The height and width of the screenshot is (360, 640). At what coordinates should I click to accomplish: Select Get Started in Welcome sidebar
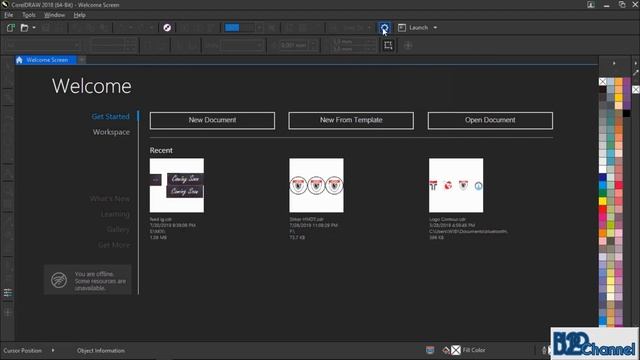[x=111, y=117]
